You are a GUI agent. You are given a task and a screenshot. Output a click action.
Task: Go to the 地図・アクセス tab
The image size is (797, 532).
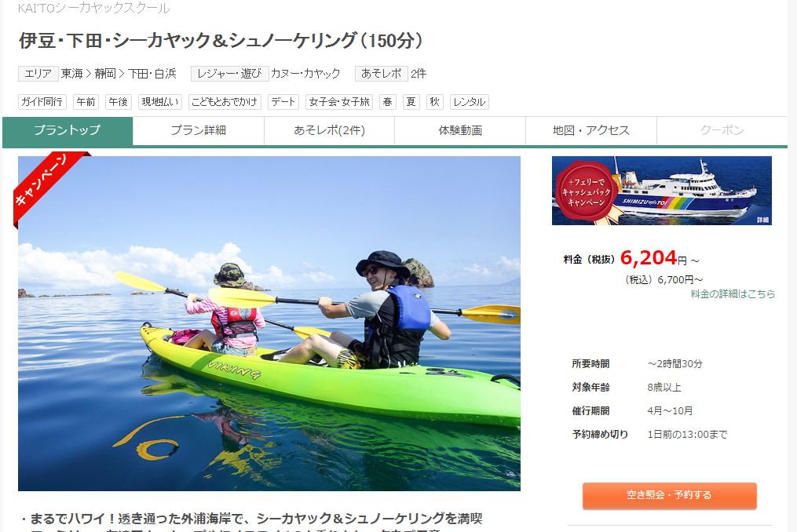click(x=591, y=130)
